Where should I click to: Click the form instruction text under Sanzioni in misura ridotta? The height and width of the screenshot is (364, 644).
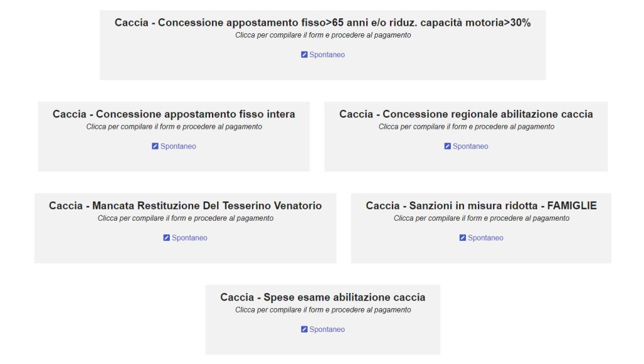pos(481,218)
